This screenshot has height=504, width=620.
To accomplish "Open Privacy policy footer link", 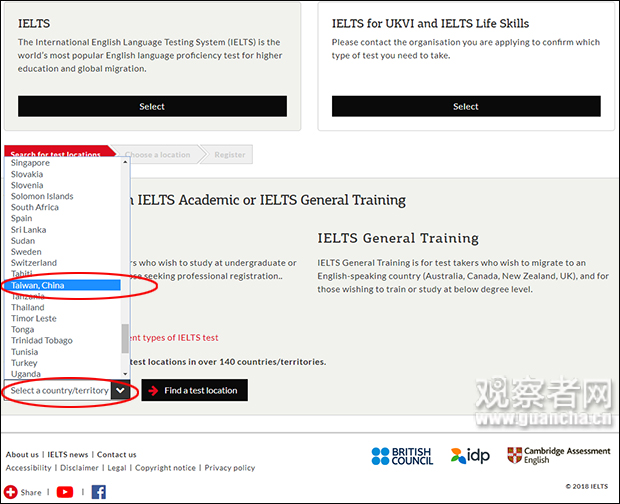I will coord(230,468).
